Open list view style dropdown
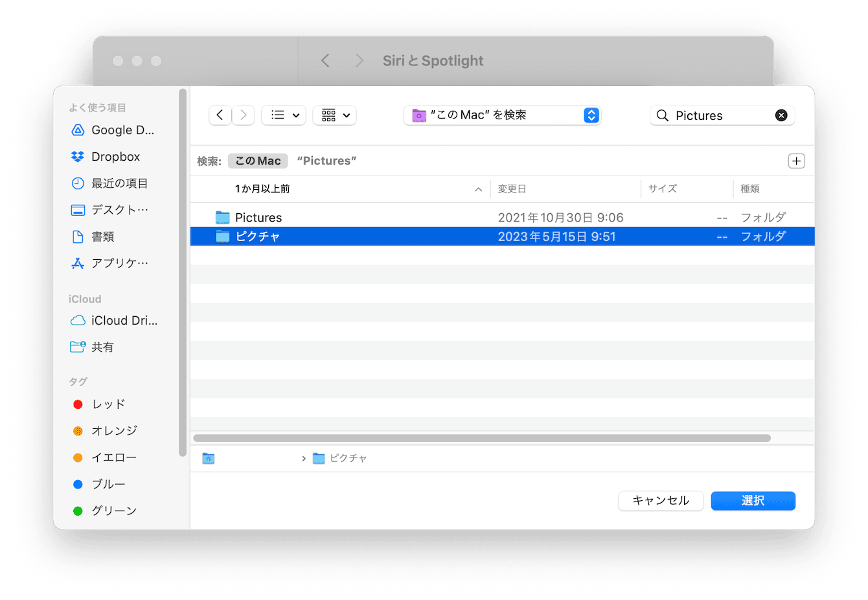 (284, 115)
